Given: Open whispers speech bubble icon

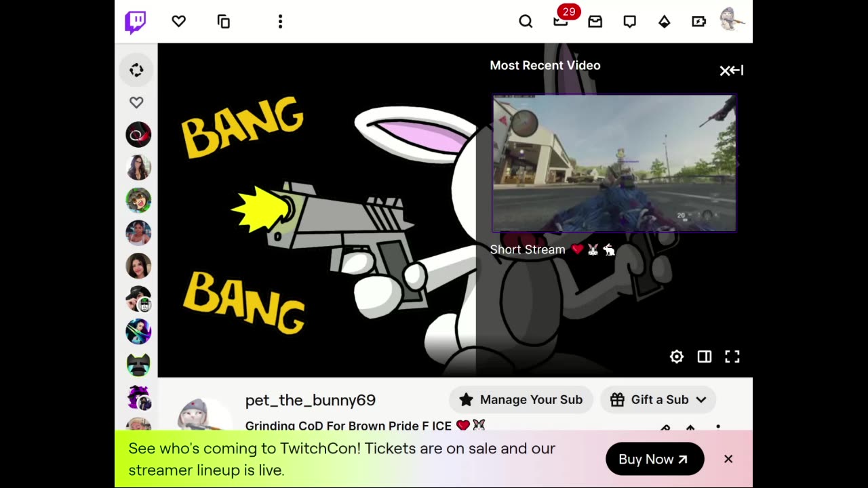Looking at the screenshot, I should (x=630, y=22).
